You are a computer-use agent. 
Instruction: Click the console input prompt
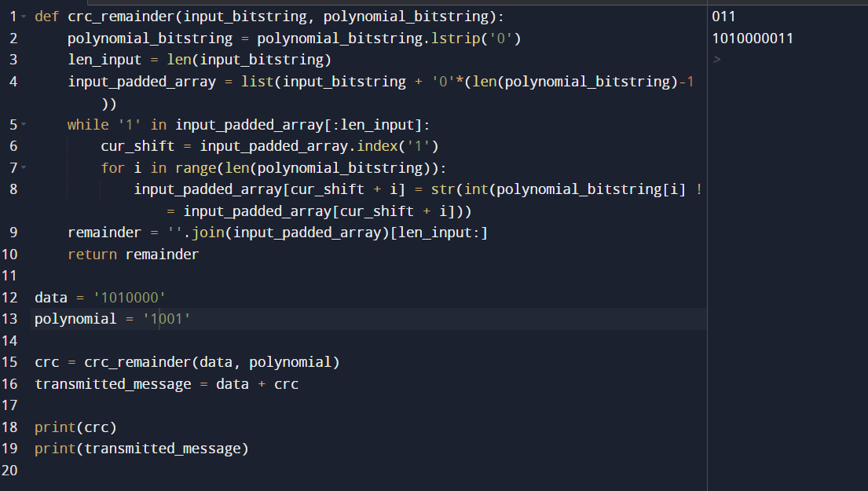pyautogui.click(x=716, y=60)
